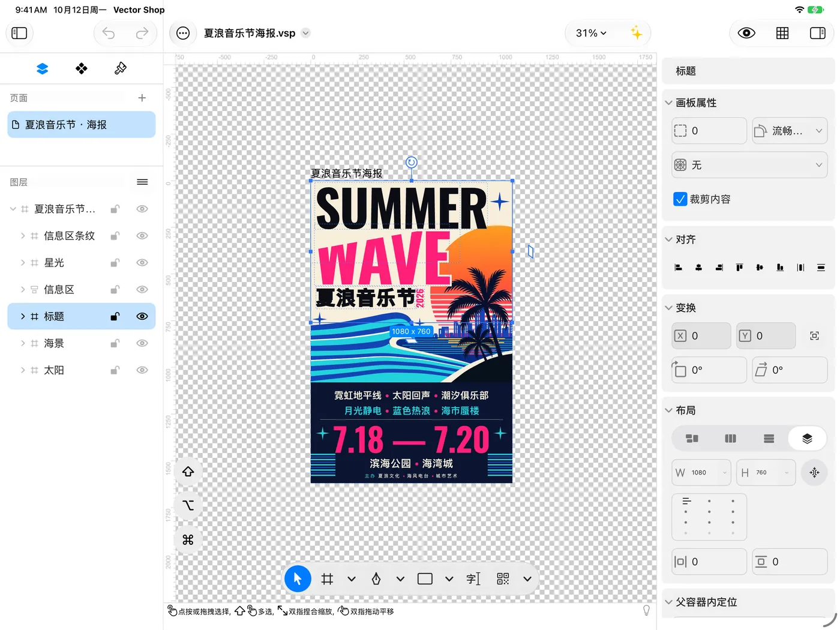Image resolution: width=840 pixels, height=630 pixels.
Task: Click the lightbulb tips icon
Action: [646, 611]
